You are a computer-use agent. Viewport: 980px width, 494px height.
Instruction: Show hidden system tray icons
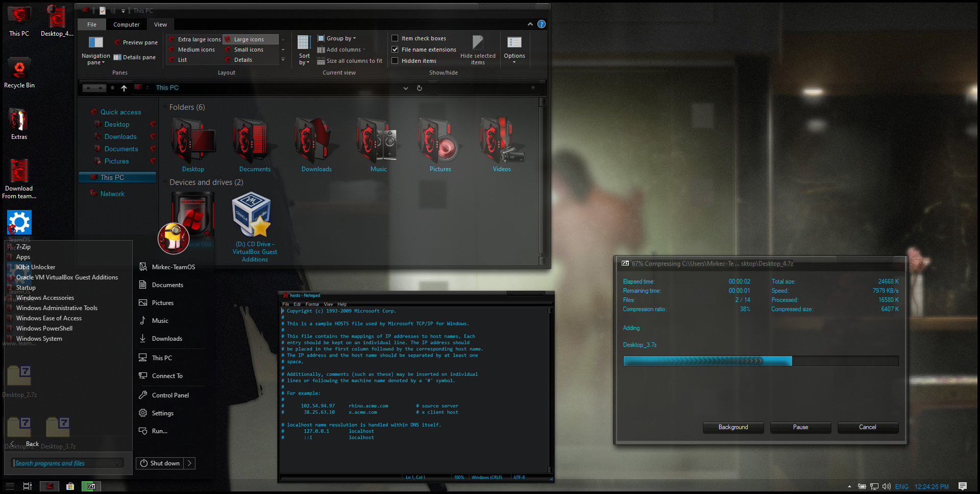849,486
